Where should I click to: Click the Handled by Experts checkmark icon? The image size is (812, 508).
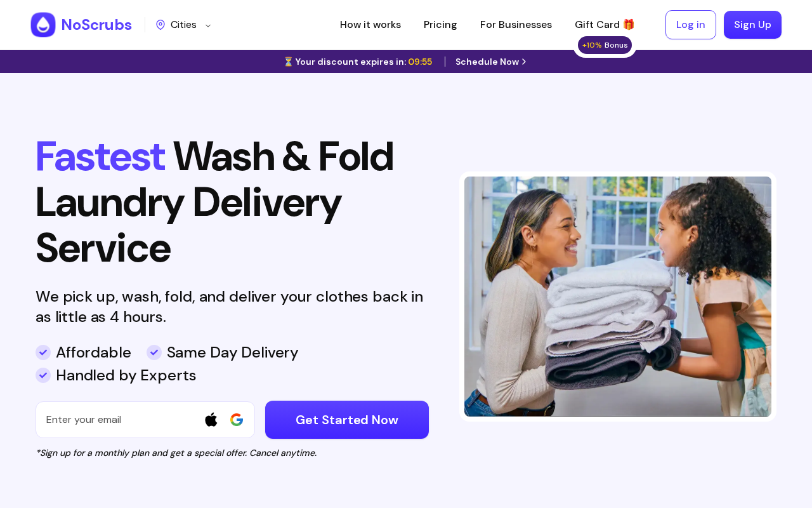click(x=43, y=375)
